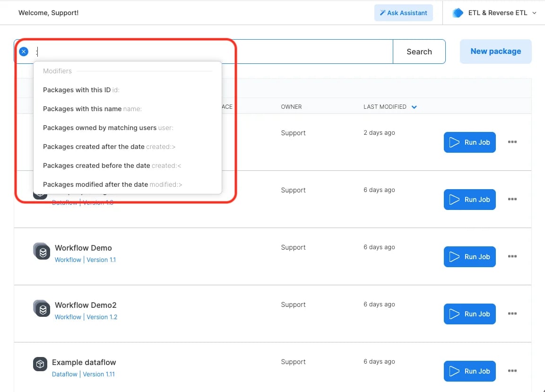Run Job for Example dataflow
This screenshot has width=545, height=392.
tap(469, 371)
